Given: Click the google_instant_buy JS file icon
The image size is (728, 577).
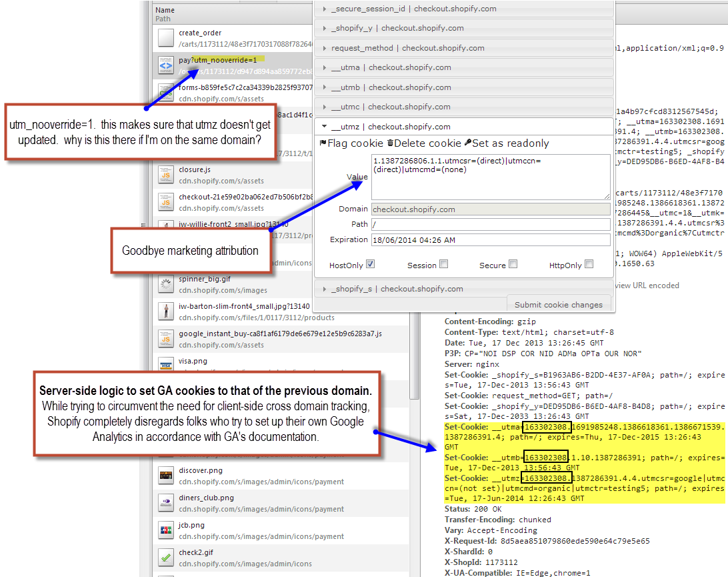Looking at the screenshot, I should point(166,339).
